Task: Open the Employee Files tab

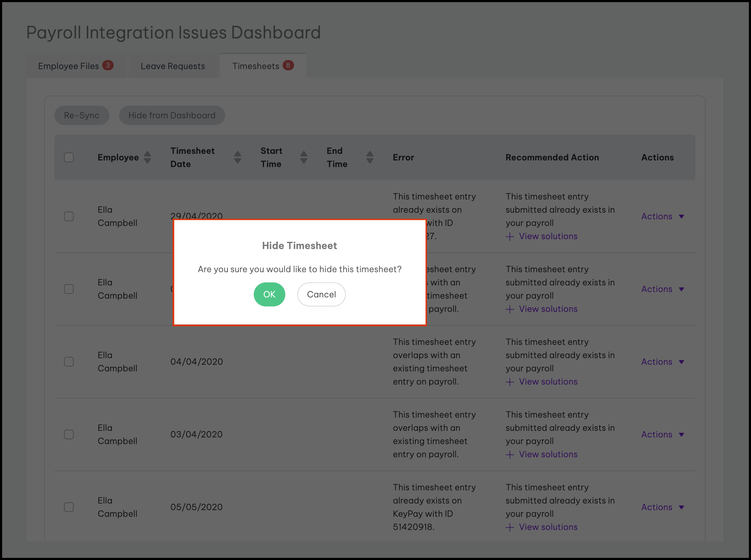Action: 69,66
